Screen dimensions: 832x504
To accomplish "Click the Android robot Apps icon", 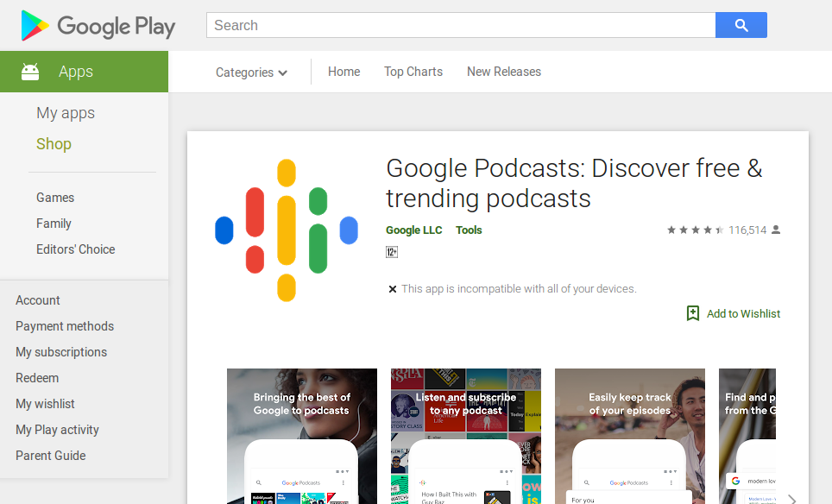I will point(30,72).
